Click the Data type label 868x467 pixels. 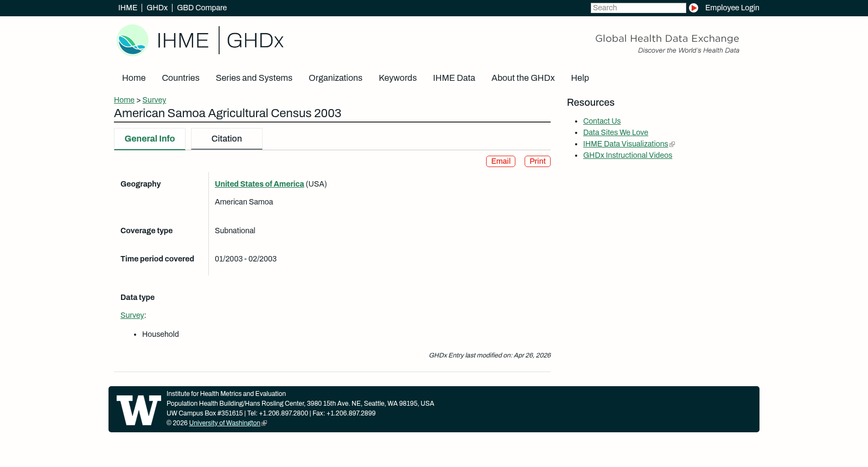pos(137,297)
